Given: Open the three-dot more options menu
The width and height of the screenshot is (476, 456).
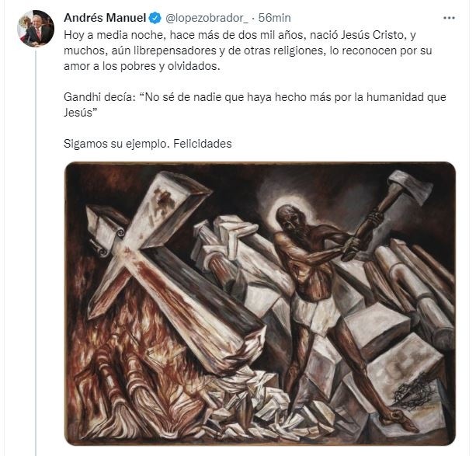Looking at the screenshot, I should [449, 18].
